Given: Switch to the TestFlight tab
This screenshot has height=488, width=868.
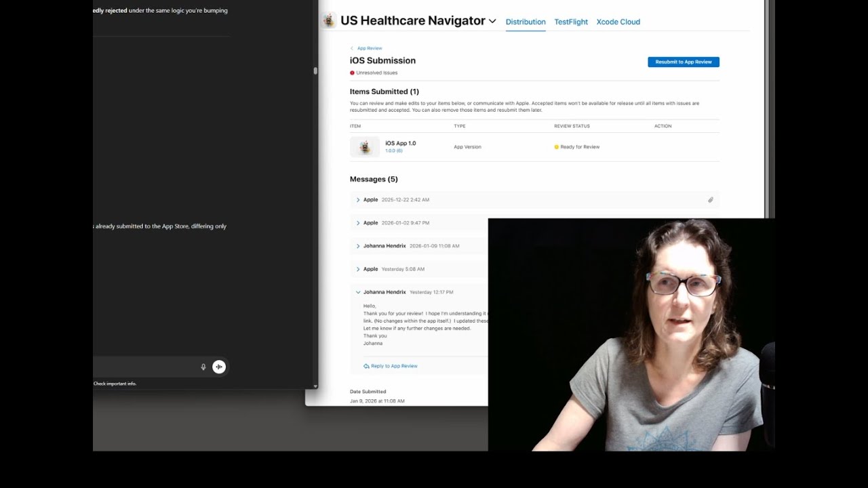Looking at the screenshot, I should click(x=571, y=22).
